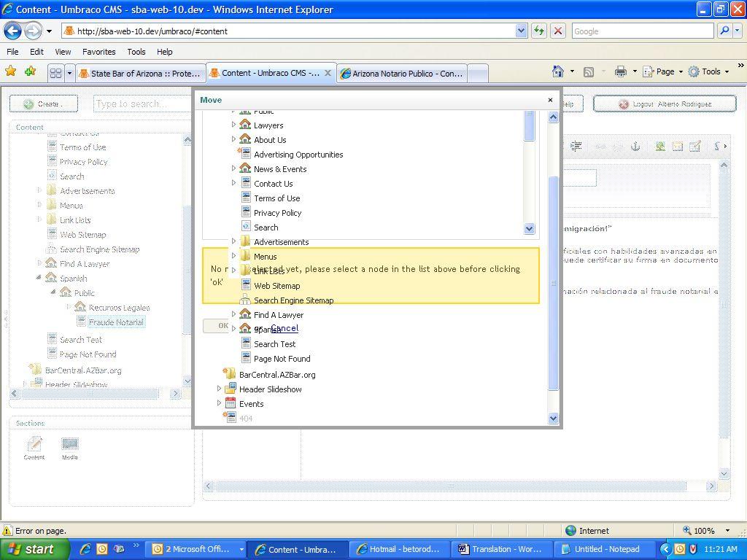Image resolution: width=747 pixels, height=560 pixels.
Task: Click the Web Sitemap page icon in dialog
Action: (x=246, y=285)
